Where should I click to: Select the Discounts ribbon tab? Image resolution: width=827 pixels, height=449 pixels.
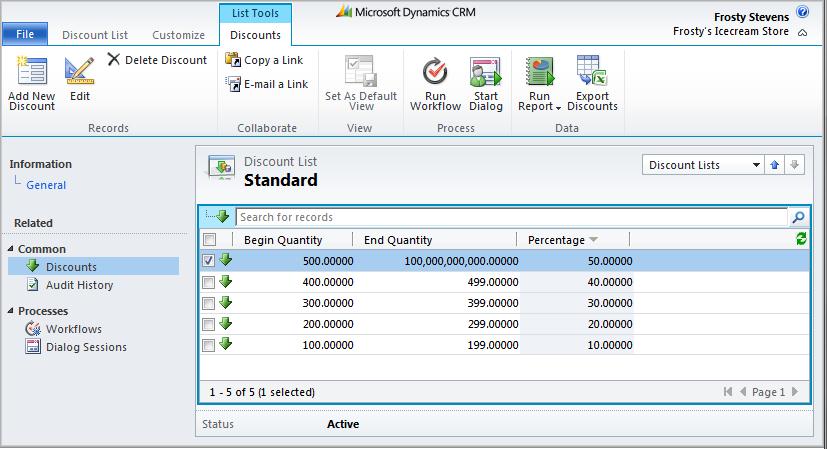(x=255, y=35)
